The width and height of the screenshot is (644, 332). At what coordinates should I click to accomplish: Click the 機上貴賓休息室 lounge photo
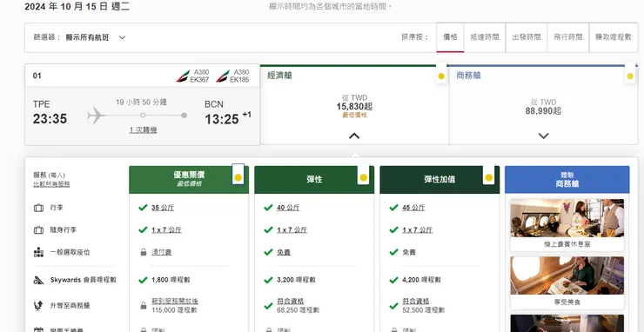pyautogui.click(x=567, y=218)
